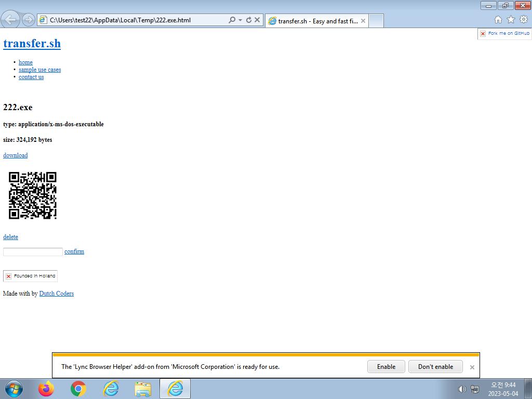The image size is (532, 399).
Task: Minimize the Internet Explorer window
Action: click(488, 5)
